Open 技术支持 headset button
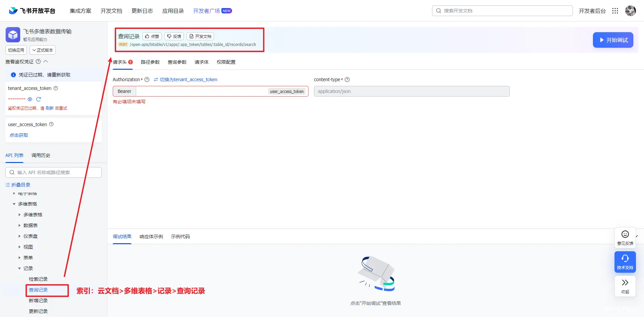This screenshot has height=317, width=644. [625, 262]
